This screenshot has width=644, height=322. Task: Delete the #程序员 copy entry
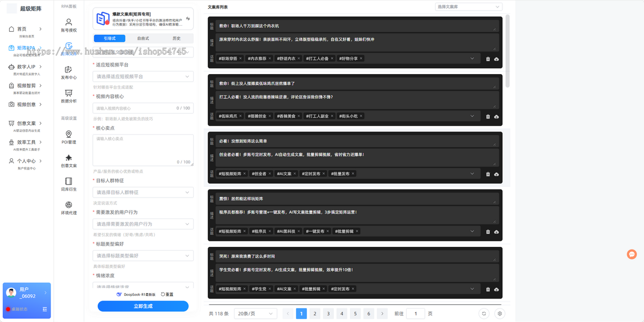coord(488,231)
